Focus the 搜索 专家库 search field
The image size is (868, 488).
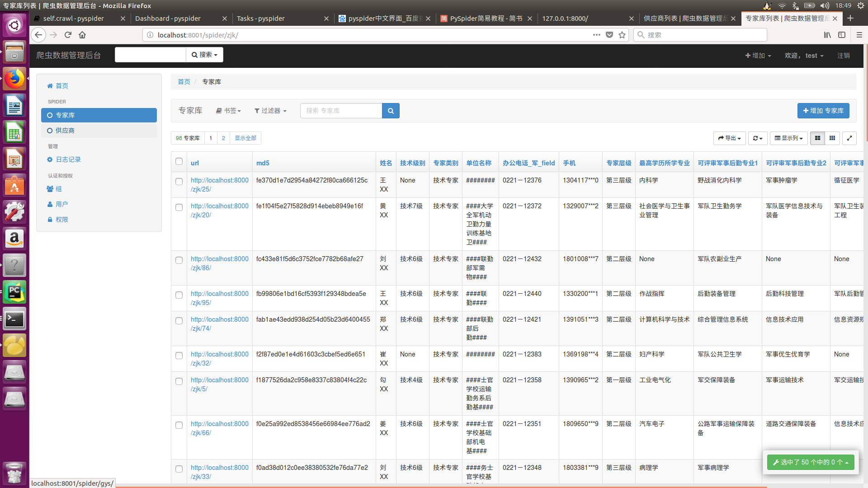341,111
